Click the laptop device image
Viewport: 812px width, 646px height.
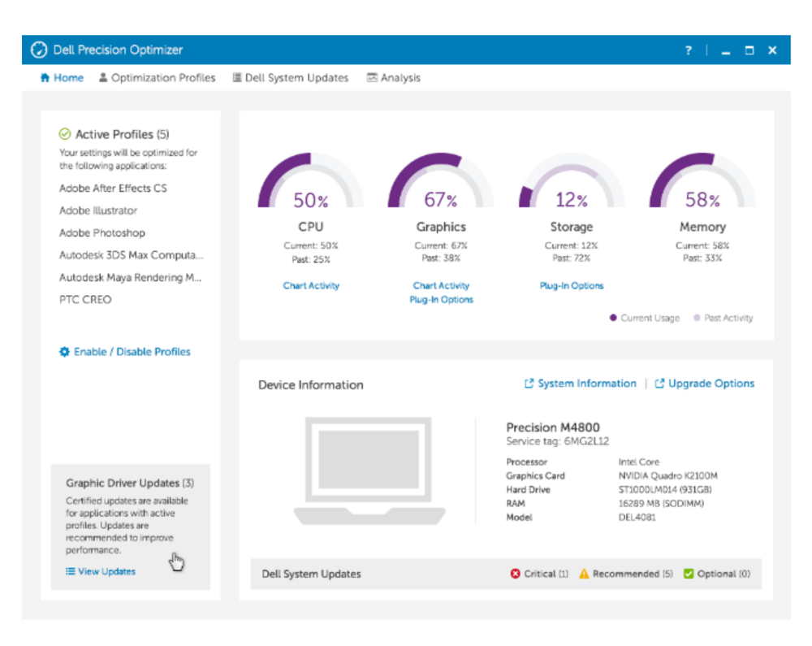click(369, 470)
